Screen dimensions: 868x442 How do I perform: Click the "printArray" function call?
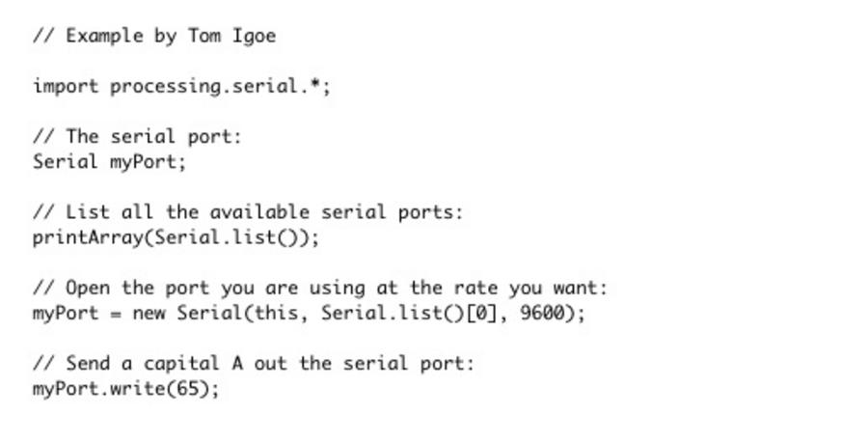(88, 237)
